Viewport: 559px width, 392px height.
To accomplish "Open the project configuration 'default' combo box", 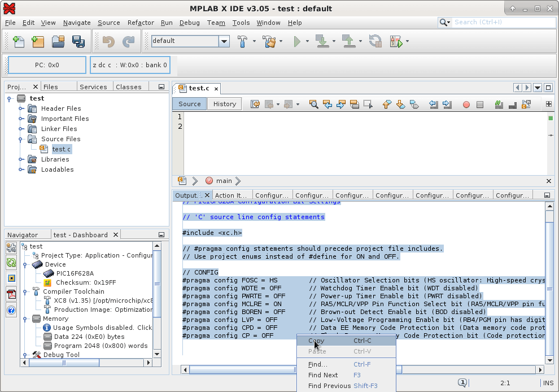I will (x=190, y=41).
